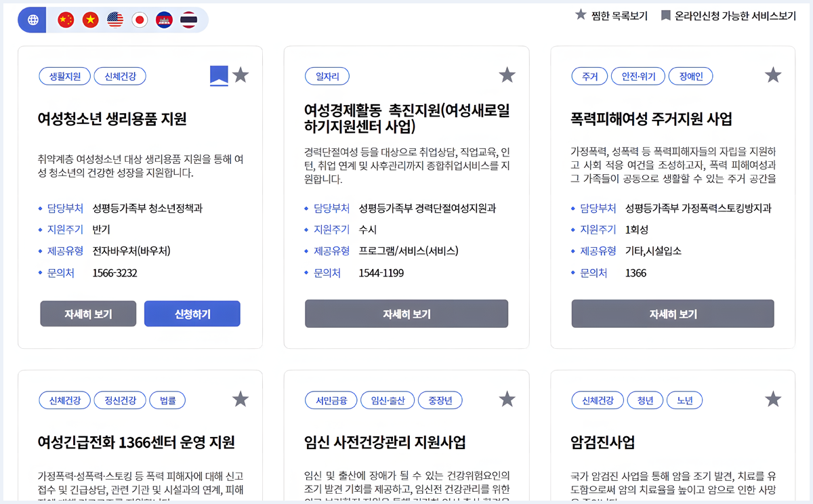Toggle favorite star on 암검진사업 card

point(773,400)
